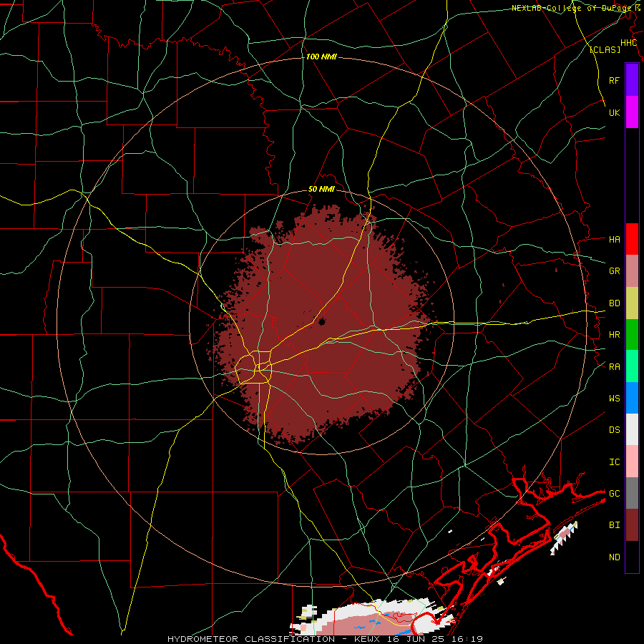
Task: Click the DS legend label
Action: (614, 430)
